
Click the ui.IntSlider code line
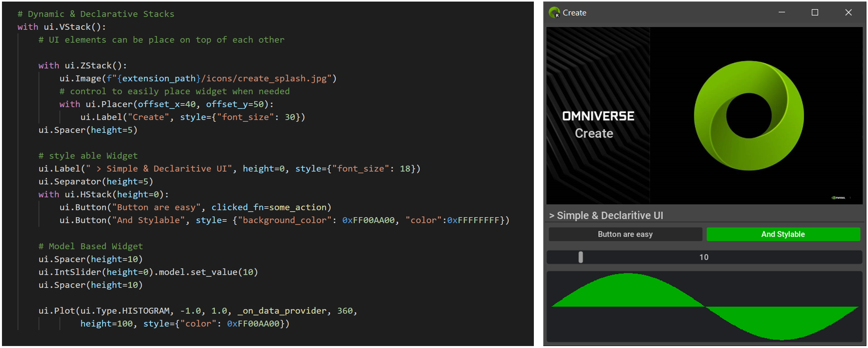(x=148, y=272)
